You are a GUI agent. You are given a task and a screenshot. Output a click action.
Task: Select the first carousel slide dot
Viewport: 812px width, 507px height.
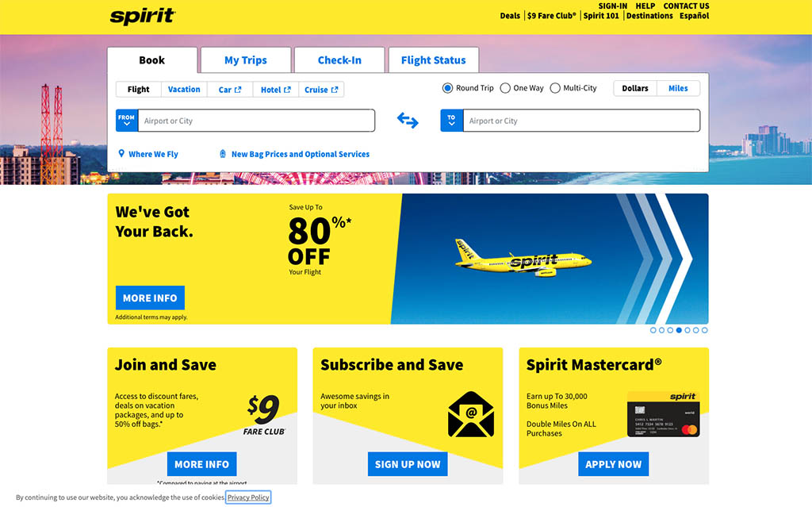click(x=653, y=330)
